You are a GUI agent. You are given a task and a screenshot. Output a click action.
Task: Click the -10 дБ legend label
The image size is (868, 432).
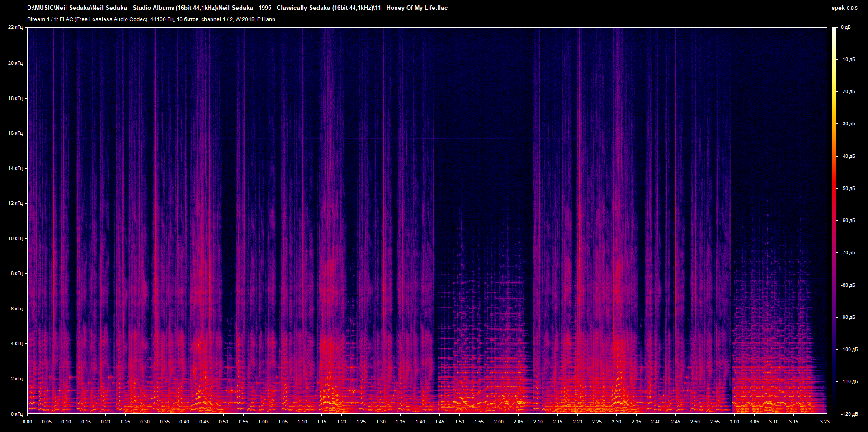tap(848, 60)
